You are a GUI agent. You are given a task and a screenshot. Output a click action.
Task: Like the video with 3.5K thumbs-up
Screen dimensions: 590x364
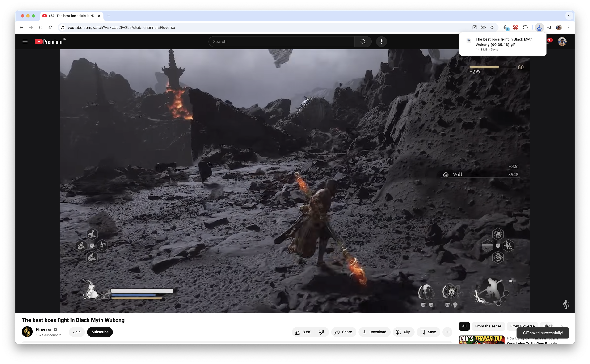[x=303, y=332]
